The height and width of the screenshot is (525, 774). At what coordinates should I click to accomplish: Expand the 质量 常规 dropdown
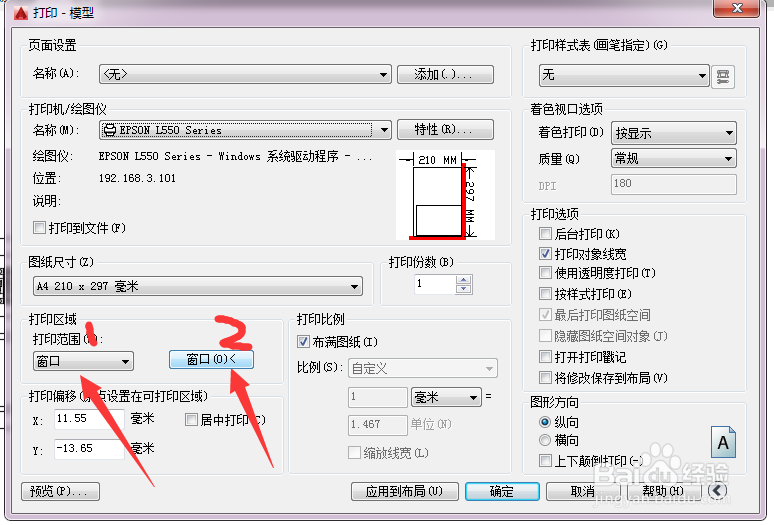[x=674, y=158]
